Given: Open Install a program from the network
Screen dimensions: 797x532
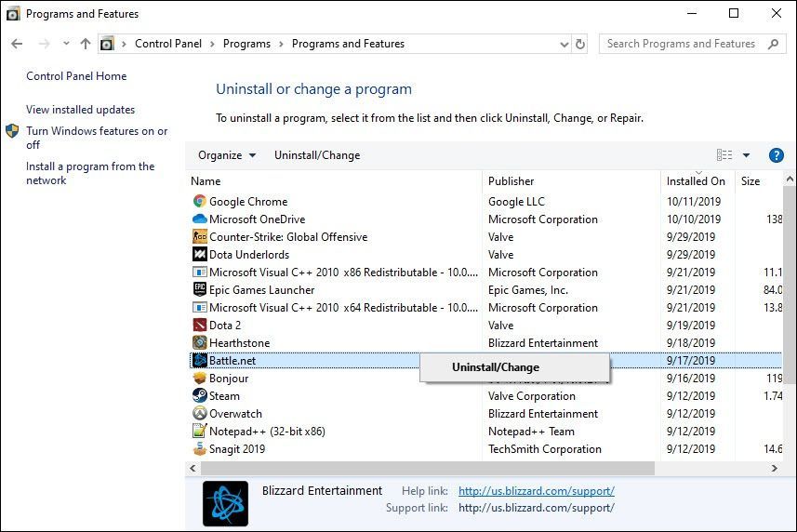Looking at the screenshot, I should coord(90,173).
